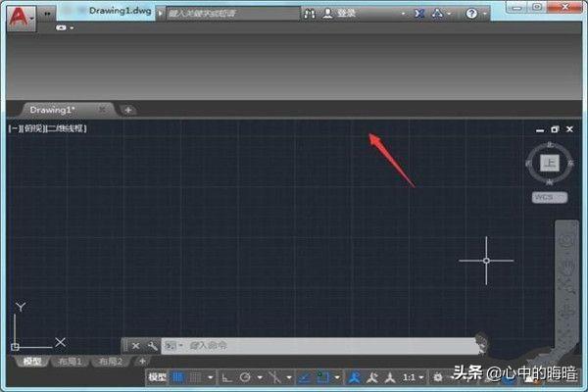Click the 模型 button in status bar
Screen dimensions: 588x392
(x=157, y=377)
